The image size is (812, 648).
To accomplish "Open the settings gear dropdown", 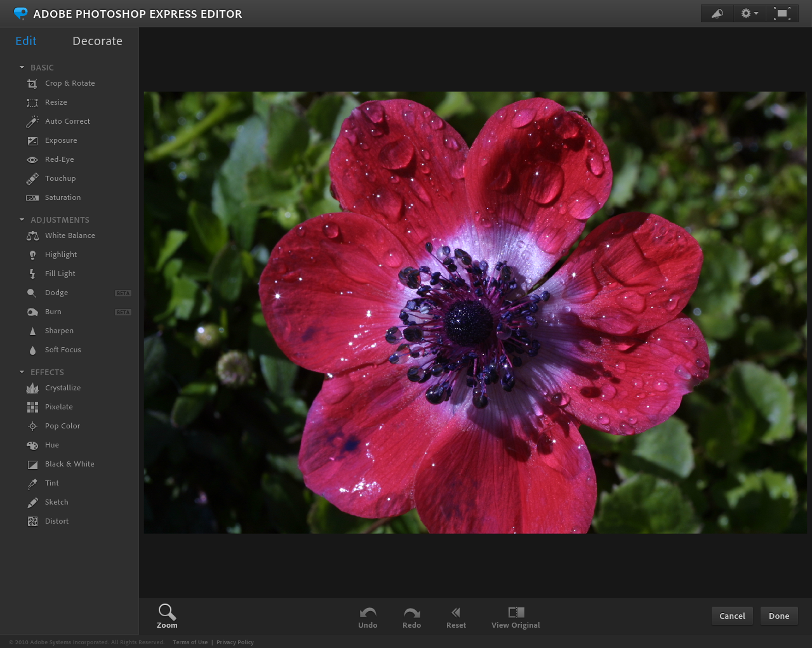I will point(749,13).
